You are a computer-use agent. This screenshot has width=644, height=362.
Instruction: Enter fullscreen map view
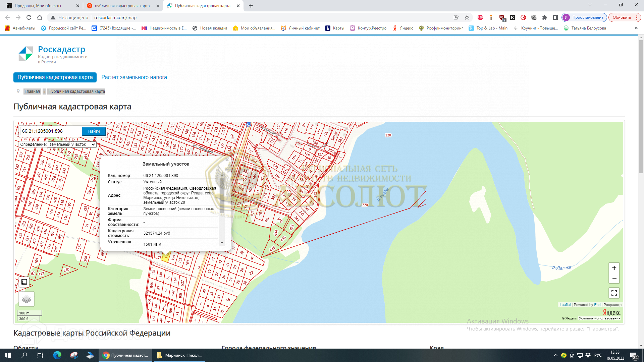pos(614,293)
